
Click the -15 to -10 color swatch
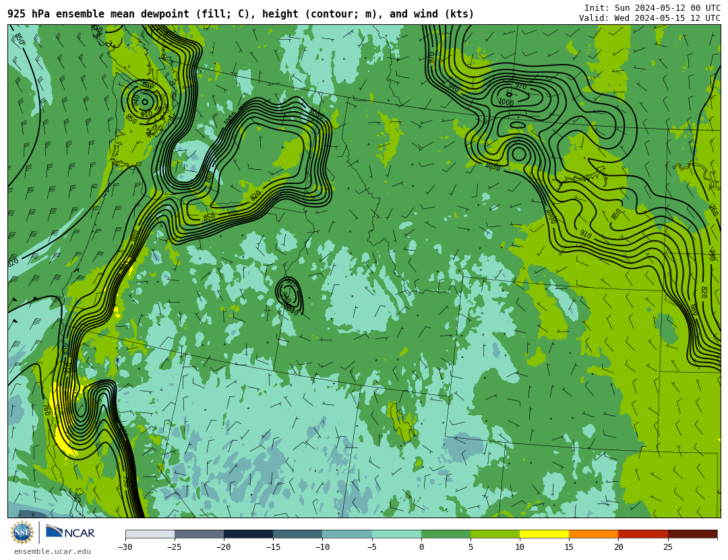pyautogui.click(x=298, y=534)
